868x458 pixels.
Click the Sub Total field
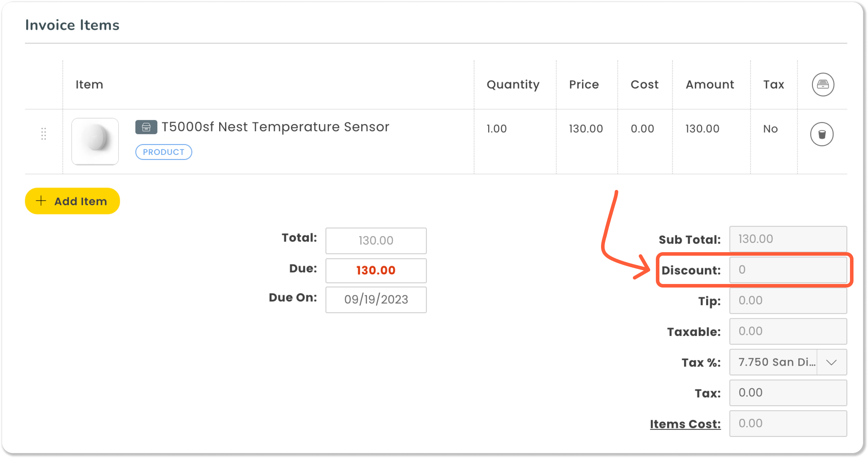788,239
